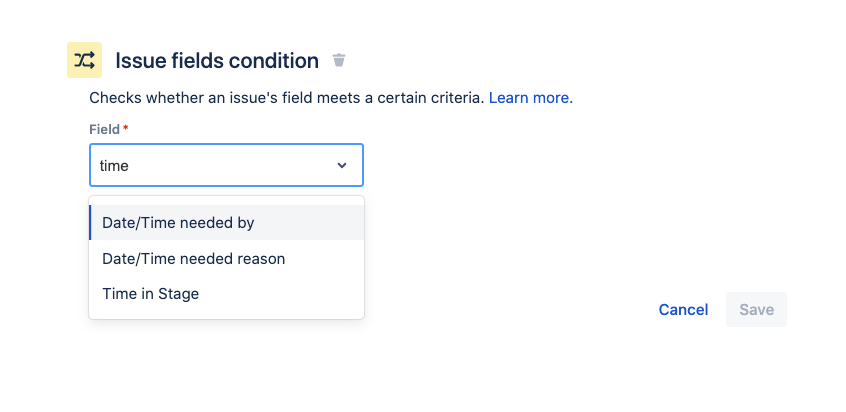Image resolution: width=846 pixels, height=412 pixels.
Task: Click the blue highlight bar on the first option
Action: click(x=91, y=223)
